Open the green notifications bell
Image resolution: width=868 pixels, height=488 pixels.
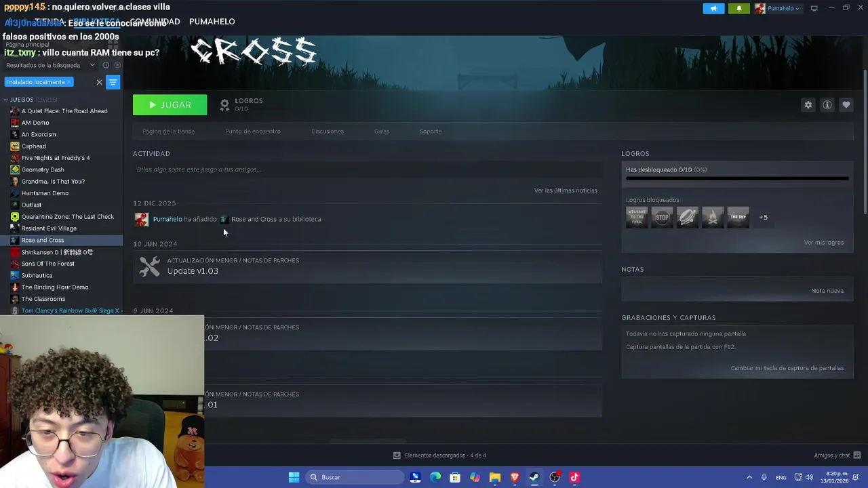pyautogui.click(x=739, y=8)
